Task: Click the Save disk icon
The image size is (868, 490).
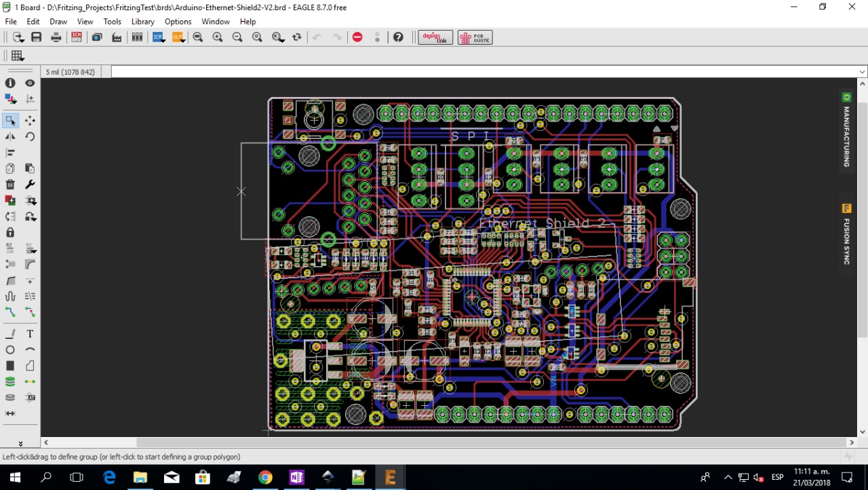Action: point(37,37)
